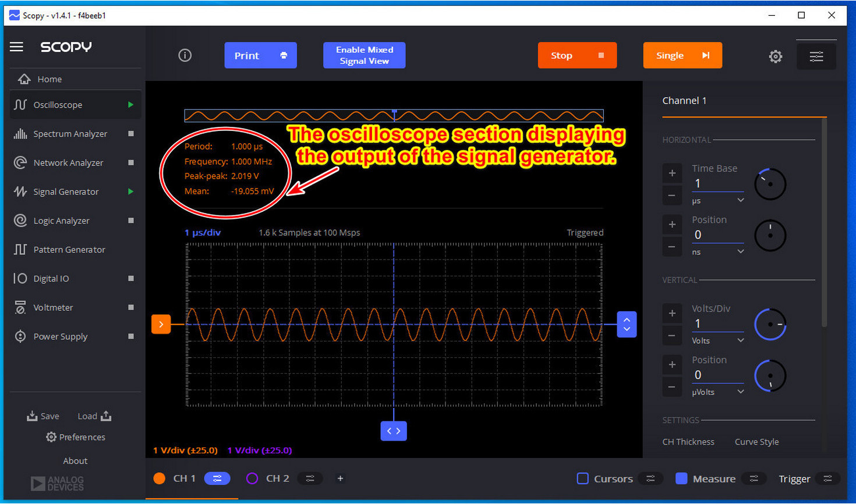Start the Power Supply run toggle
Image resolution: width=856 pixels, height=504 pixels.
point(130,336)
